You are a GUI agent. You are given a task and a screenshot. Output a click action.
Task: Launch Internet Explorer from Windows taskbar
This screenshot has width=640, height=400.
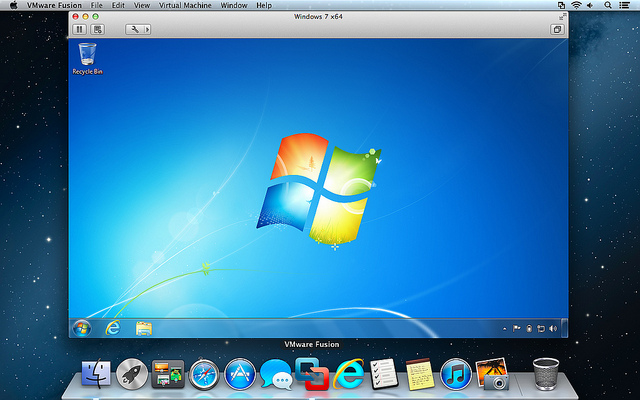[113, 327]
